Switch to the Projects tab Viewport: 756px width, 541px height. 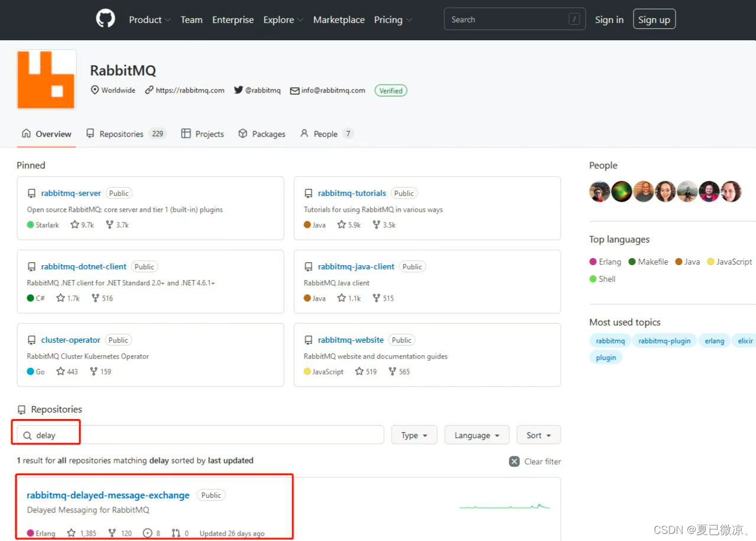coord(202,134)
